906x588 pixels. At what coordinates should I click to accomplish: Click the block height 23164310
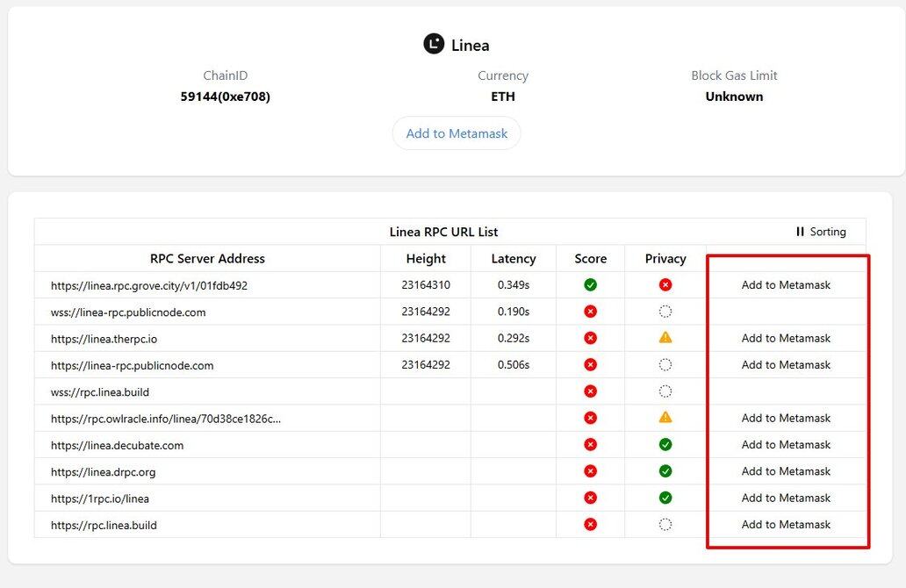point(426,284)
